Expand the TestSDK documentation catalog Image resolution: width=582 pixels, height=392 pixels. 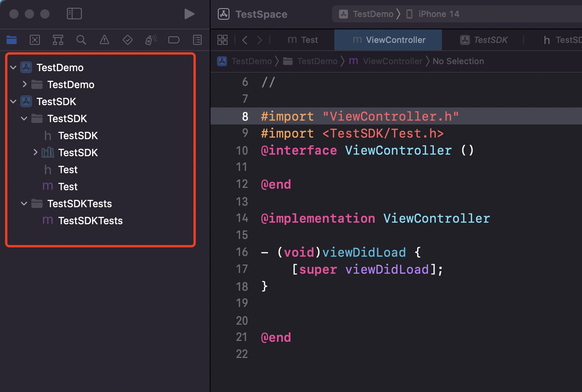pos(35,152)
